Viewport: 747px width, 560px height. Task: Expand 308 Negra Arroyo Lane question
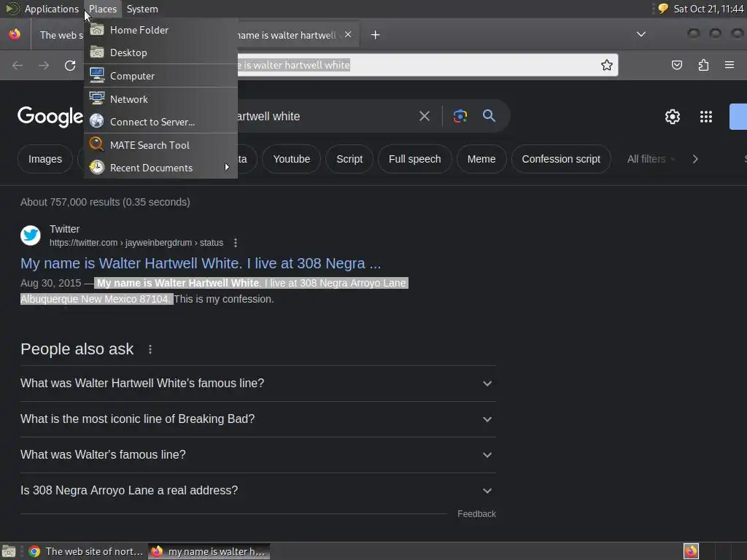point(258,491)
